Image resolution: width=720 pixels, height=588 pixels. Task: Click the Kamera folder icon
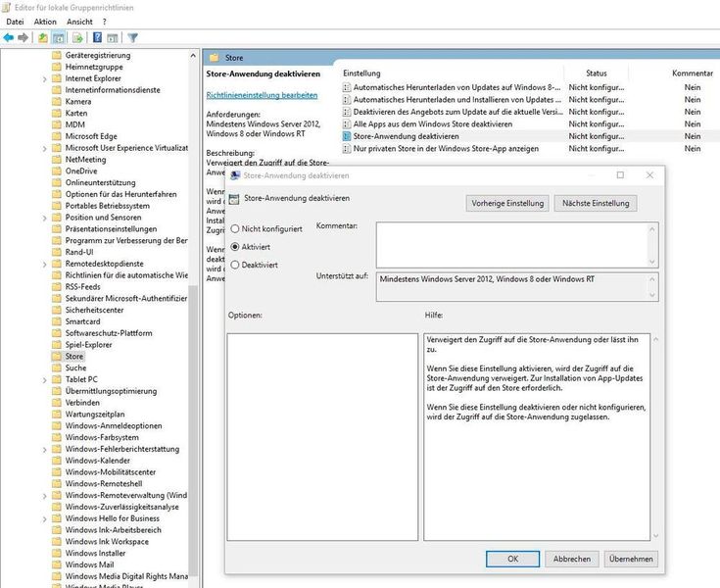point(57,102)
